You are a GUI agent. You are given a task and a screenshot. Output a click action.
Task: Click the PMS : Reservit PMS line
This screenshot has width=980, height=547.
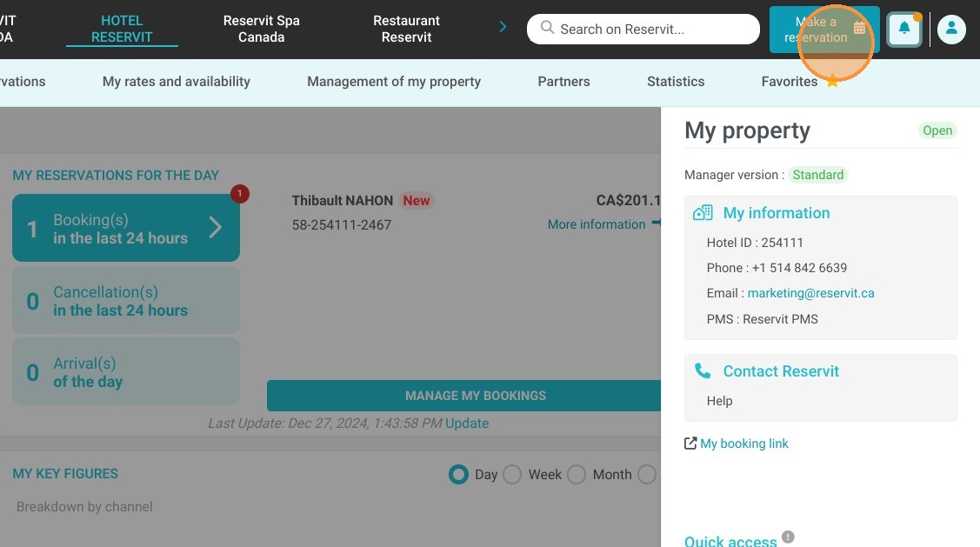(x=762, y=319)
